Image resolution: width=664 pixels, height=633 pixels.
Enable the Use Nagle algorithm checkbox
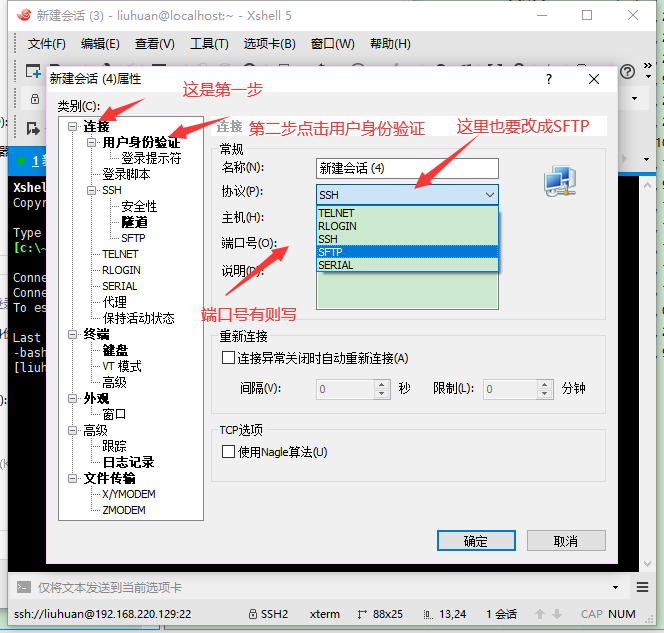[x=228, y=451]
